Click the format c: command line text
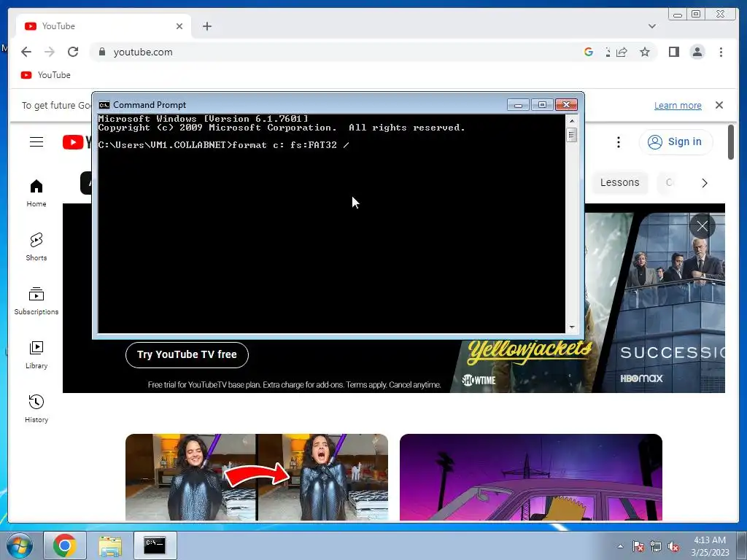The width and height of the screenshot is (747, 560). click(x=224, y=145)
